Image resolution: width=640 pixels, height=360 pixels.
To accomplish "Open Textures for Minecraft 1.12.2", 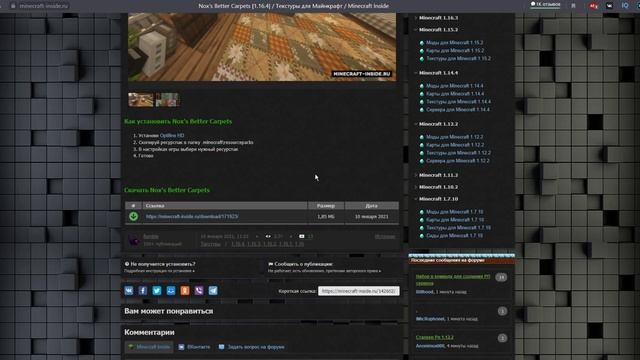I will (x=458, y=153).
